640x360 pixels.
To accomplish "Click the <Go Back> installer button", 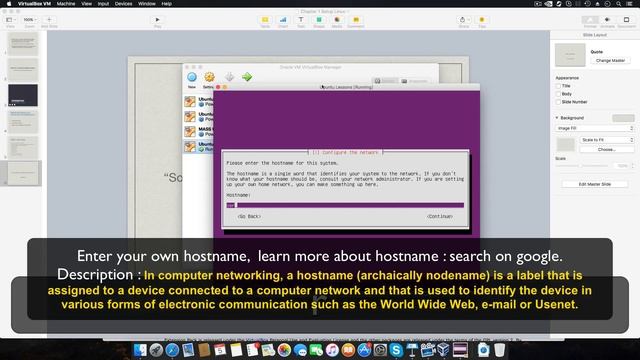I will point(249,216).
